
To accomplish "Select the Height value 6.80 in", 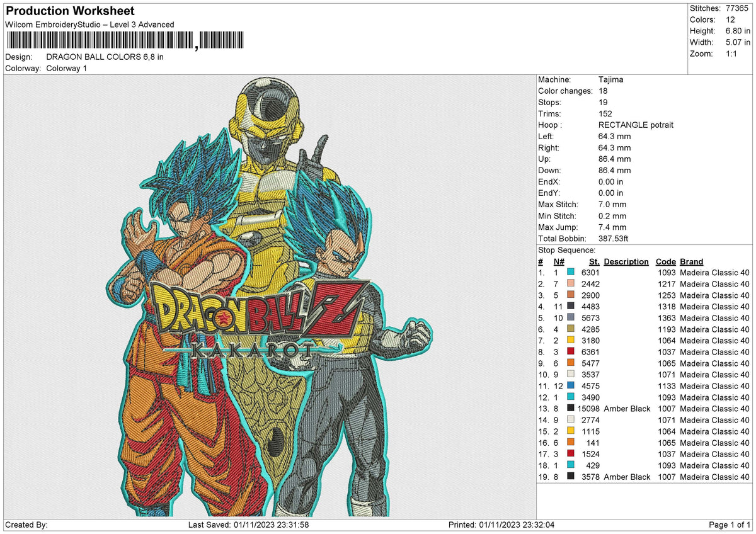I will [x=738, y=31].
